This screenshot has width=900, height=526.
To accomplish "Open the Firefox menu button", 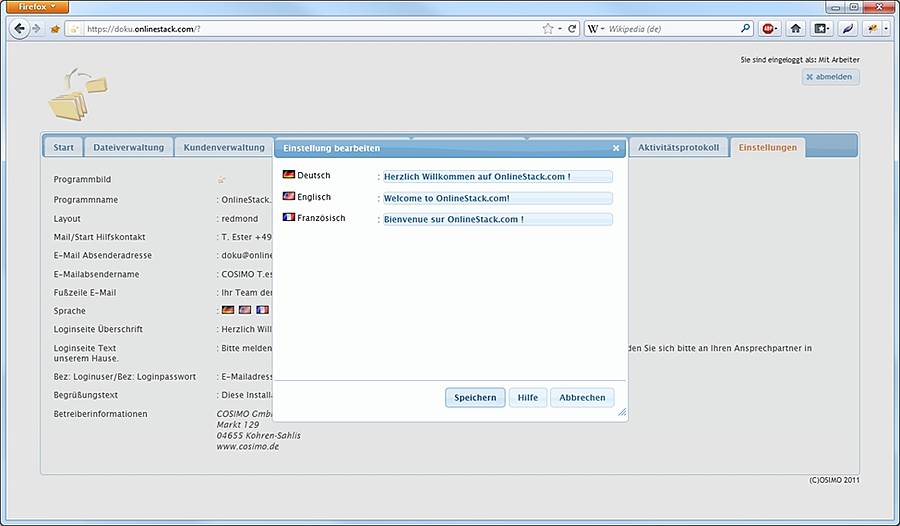I will pyautogui.click(x=37, y=6).
